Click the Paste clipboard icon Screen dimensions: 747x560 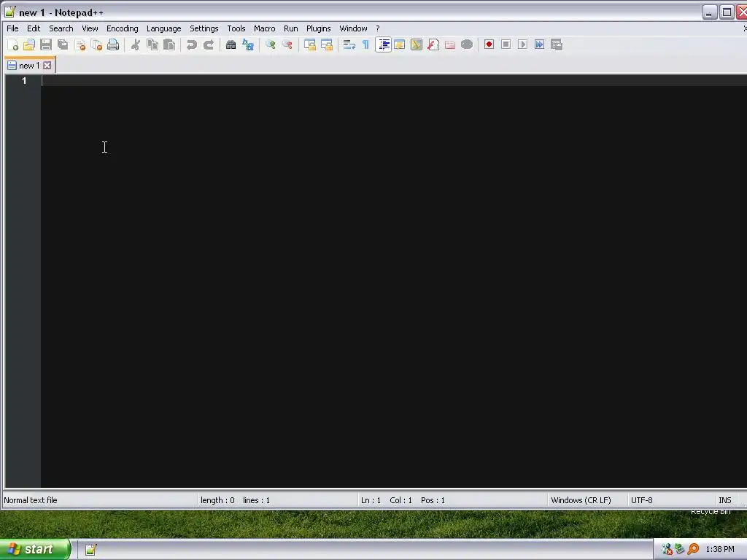click(x=169, y=44)
